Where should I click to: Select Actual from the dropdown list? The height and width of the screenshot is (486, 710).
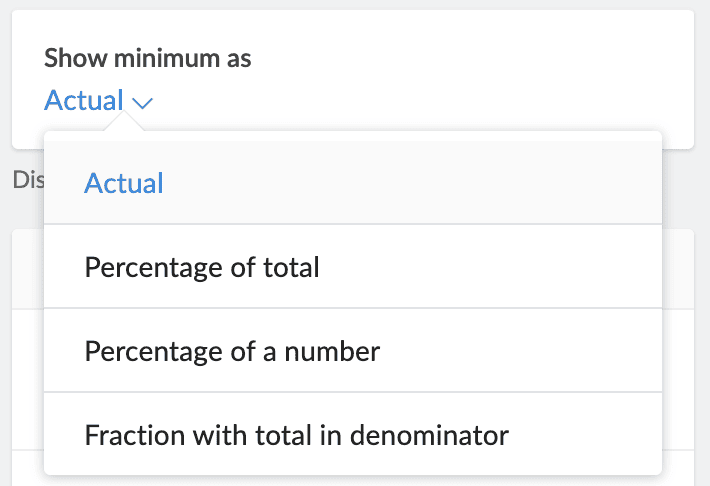[124, 183]
